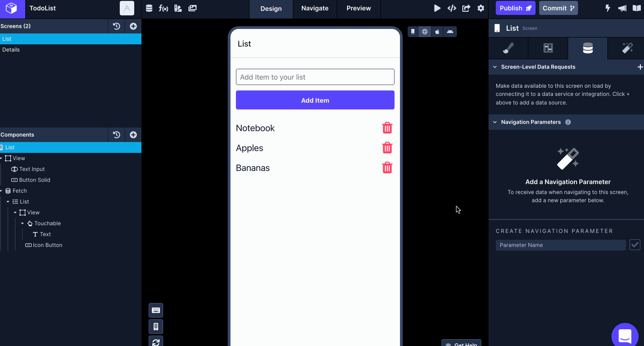The width and height of the screenshot is (644, 346).
Task: Open the custom functions f(x) icon
Action: click(x=164, y=8)
